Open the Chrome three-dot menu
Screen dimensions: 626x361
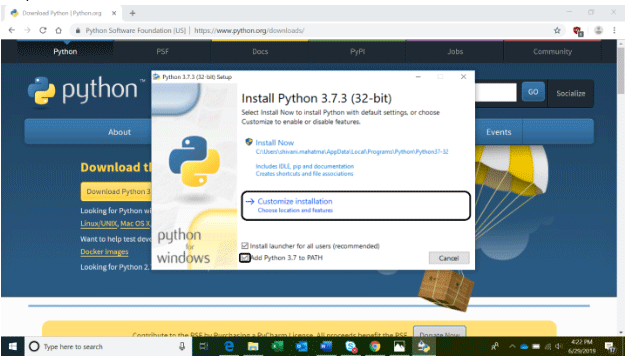pos(614,30)
